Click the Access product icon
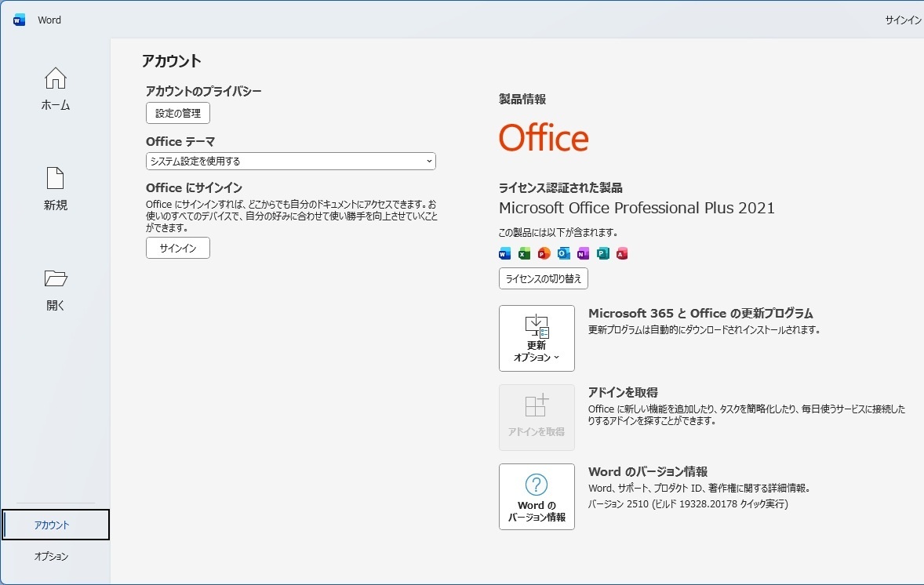924x585 pixels. 622,253
